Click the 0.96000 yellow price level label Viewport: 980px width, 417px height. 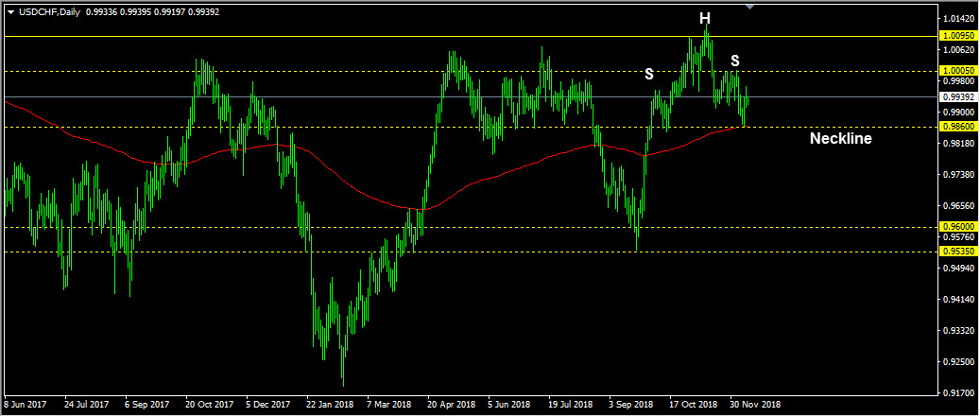[959, 228]
